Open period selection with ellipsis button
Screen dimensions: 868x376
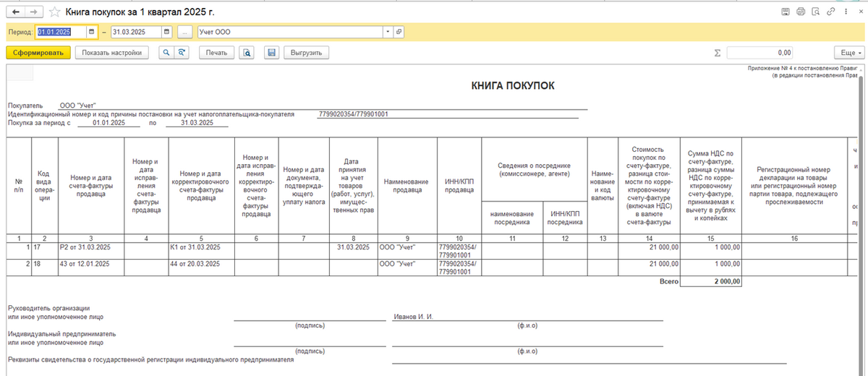(x=185, y=33)
